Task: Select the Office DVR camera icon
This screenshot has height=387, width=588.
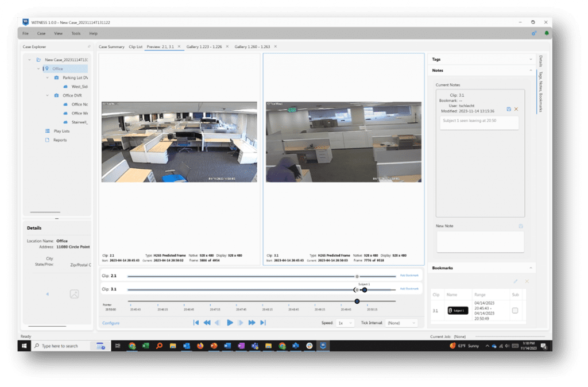Action: pos(56,95)
